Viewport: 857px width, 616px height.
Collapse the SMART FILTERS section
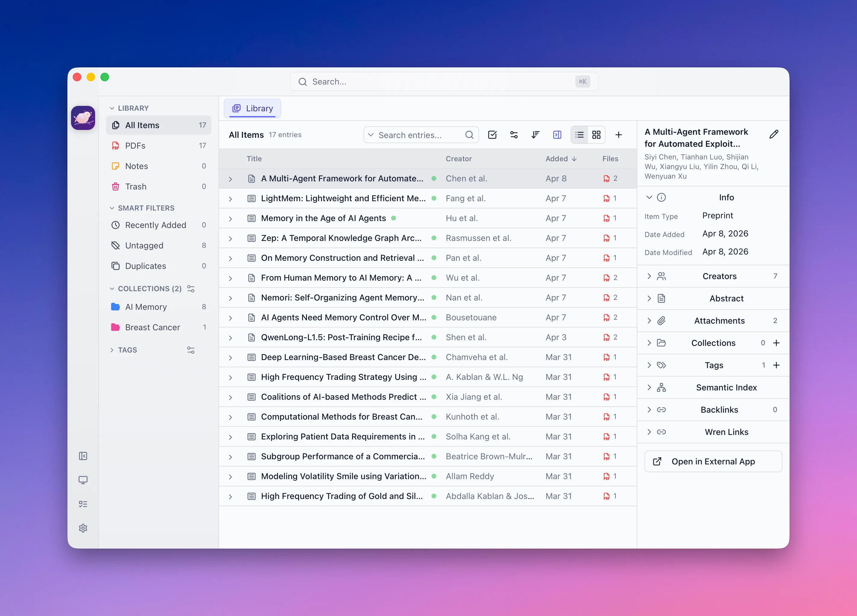point(112,208)
